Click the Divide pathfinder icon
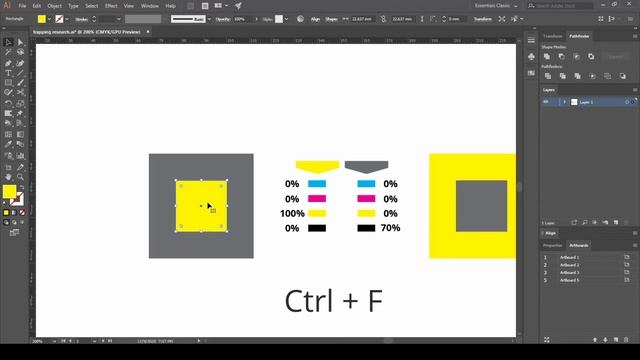The image size is (640, 360). (x=548, y=76)
